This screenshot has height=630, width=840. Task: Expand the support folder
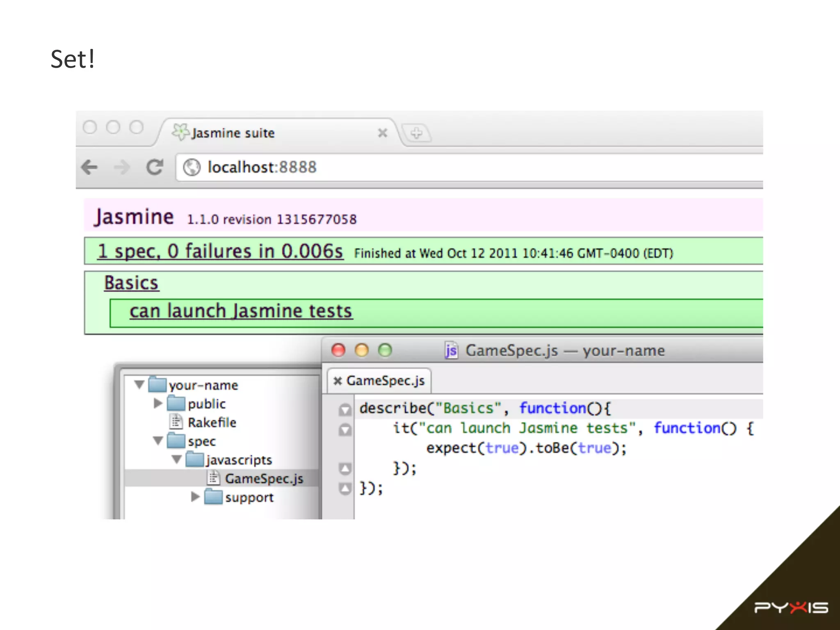click(195, 497)
